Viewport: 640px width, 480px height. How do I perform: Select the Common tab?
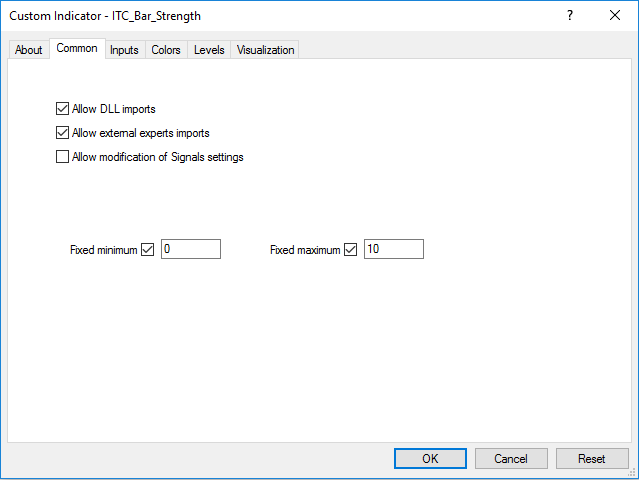[77, 48]
